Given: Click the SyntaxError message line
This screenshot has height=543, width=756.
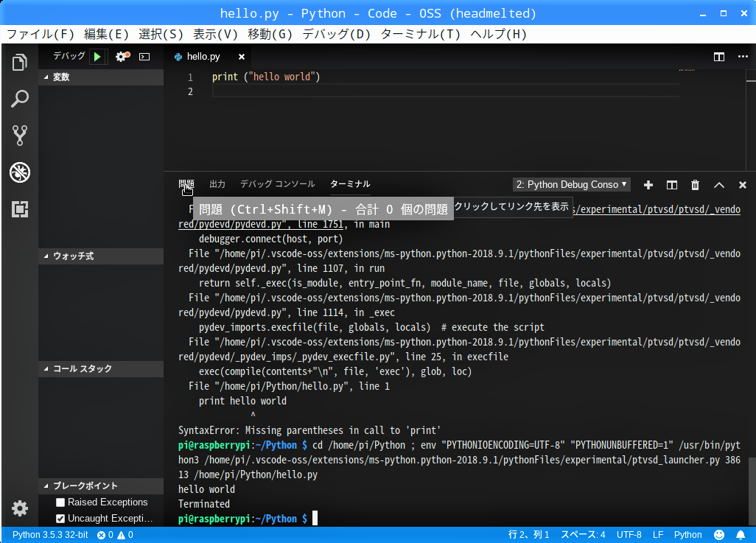Looking at the screenshot, I should pyautogui.click(x=309, y=430).
